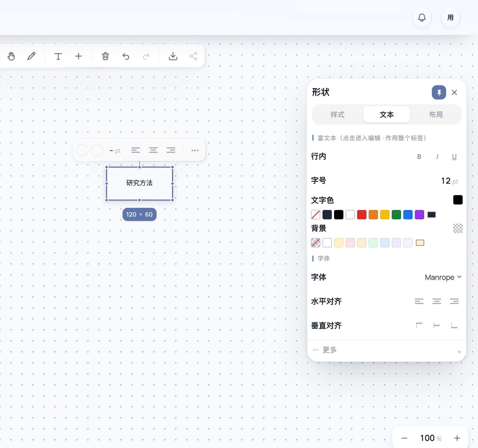Set vertical alignment to top
This screenshot has height=448, width=478.
click(419, 326)
